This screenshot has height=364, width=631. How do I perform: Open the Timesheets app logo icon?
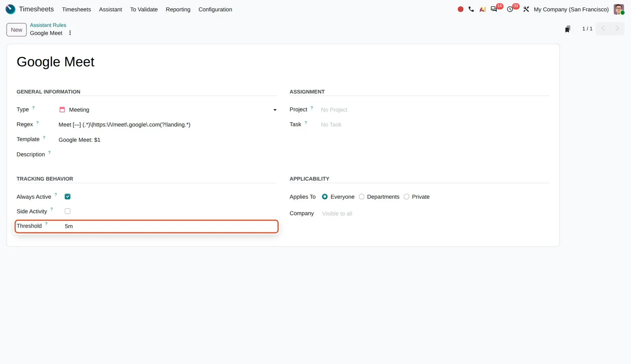(x=10, y=9)
